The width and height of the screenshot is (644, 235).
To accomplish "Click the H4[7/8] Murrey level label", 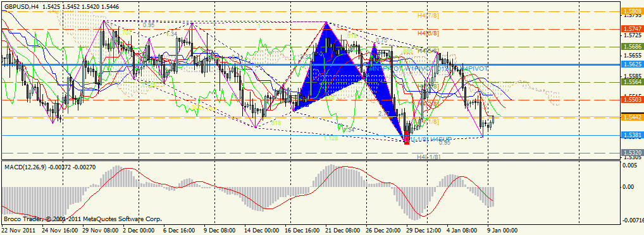I will 428,15.
